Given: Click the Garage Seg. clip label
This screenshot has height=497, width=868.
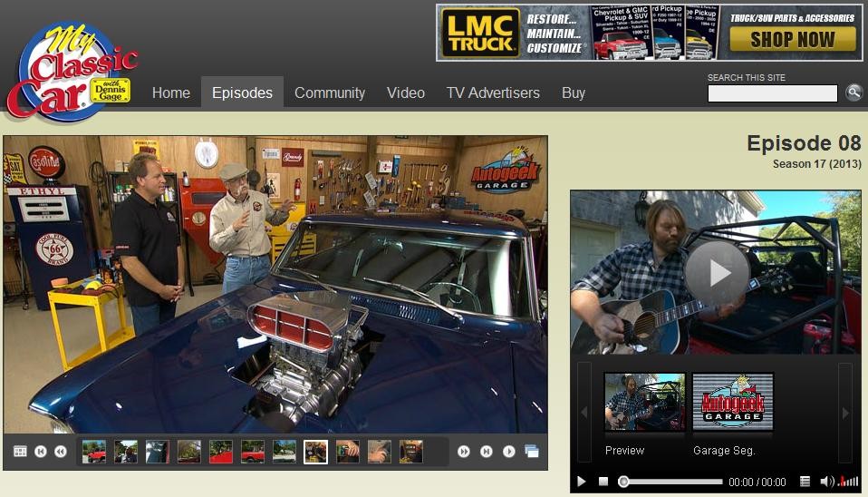Looking at the screenshot, I should point(724,451).
